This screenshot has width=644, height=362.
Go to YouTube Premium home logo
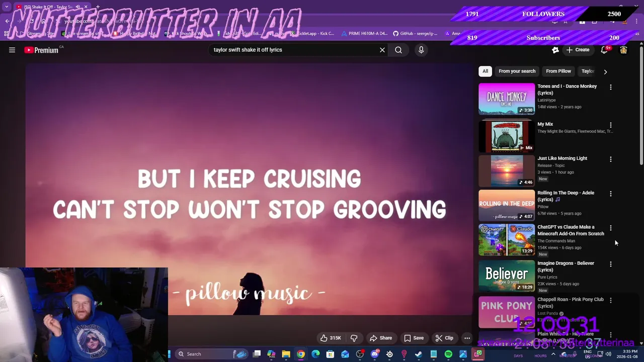pos(41,50)
